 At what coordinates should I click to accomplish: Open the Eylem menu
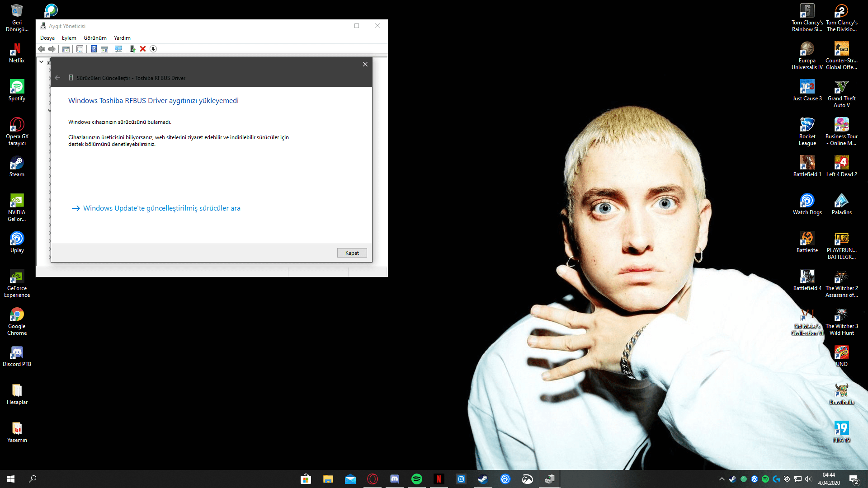pyautogui.click(x=69, y=38)
